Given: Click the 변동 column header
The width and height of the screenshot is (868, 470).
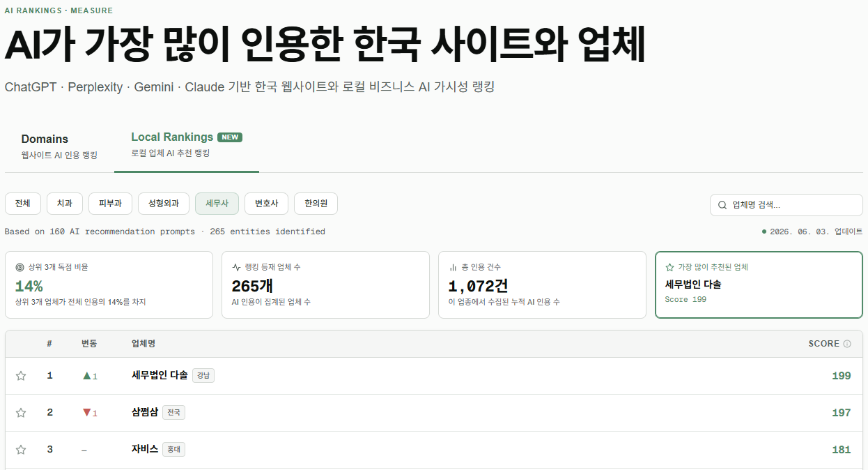Looking at the screenshot, I should pyautogui.click(x=89, y=344).
